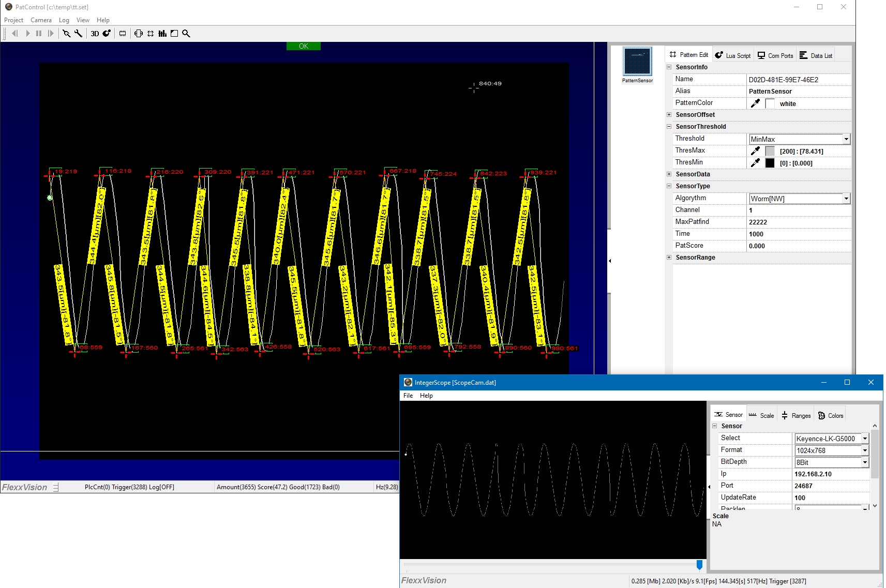Expand the SensorRange group
This screenshot has width=886, height=588.
669,258
